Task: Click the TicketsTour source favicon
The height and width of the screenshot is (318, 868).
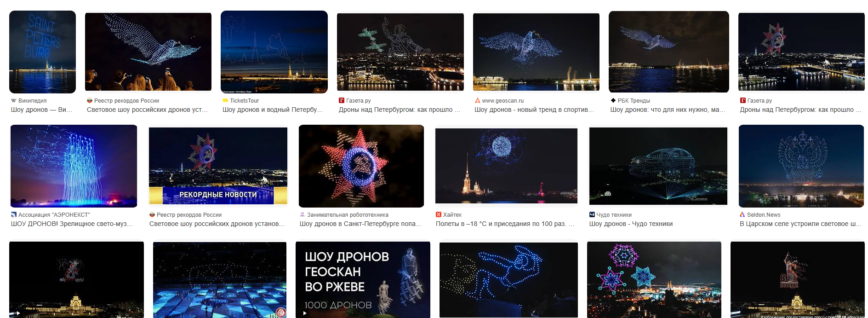Action: tap(225, 101)
